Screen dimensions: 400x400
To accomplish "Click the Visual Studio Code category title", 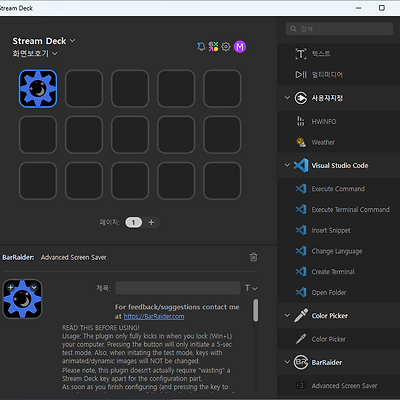I will (340, 165).
